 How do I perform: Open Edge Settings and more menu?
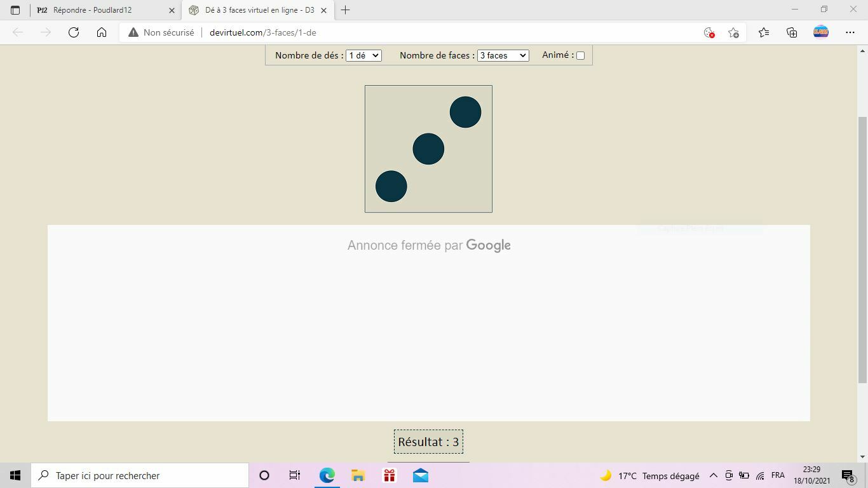[850, 32]
